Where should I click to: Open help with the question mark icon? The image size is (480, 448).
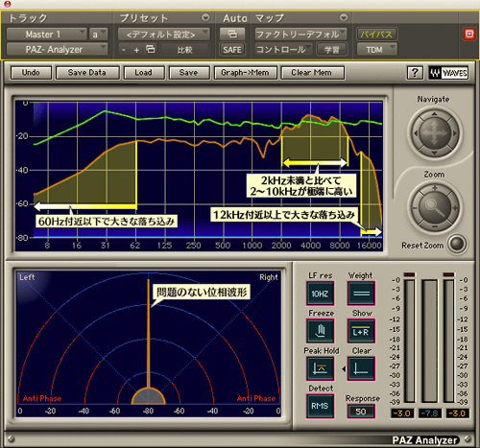click(415, 73)
